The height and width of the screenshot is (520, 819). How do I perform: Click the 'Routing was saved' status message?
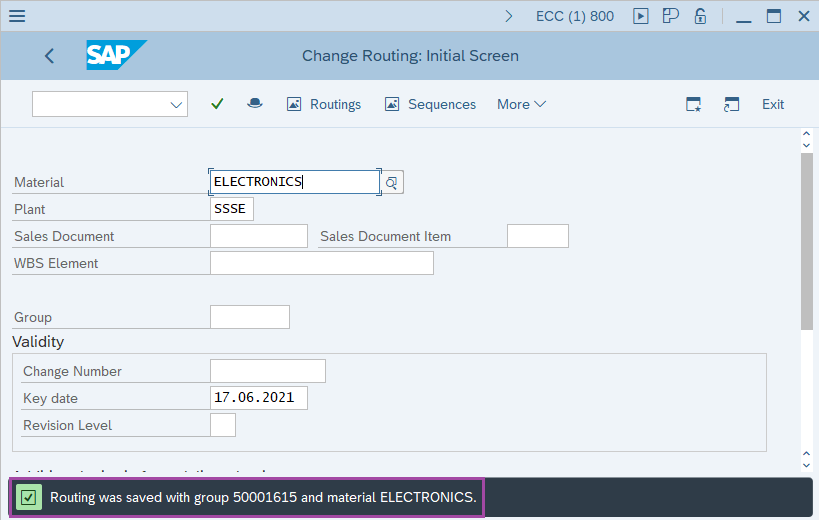point(263,497)
